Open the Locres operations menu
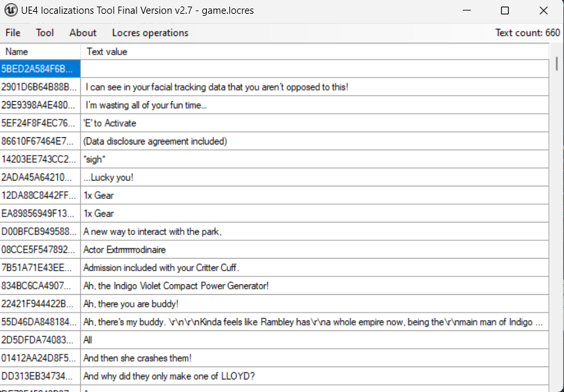 (150, 33)
